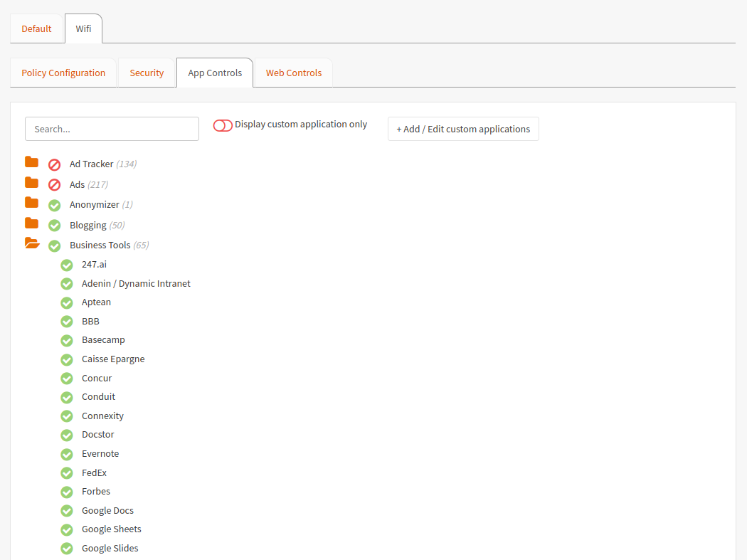Go to the Web Controls tab

[293, 73]
